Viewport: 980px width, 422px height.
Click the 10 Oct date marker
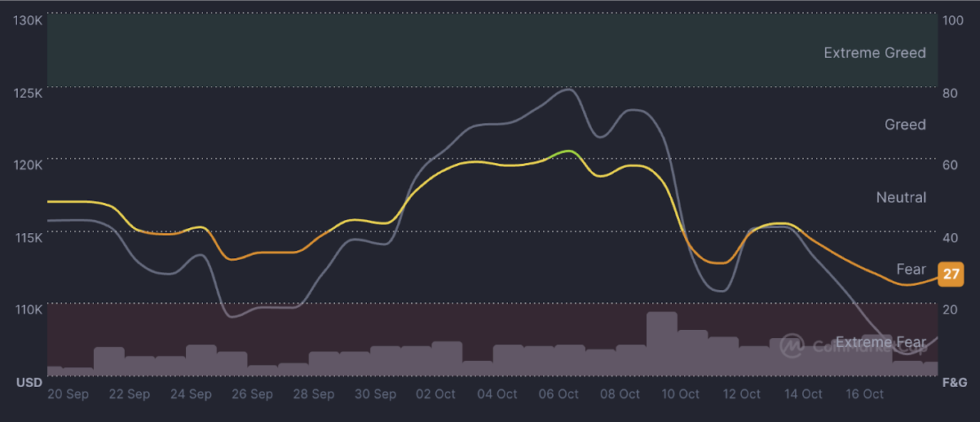(x=680, y=394)
